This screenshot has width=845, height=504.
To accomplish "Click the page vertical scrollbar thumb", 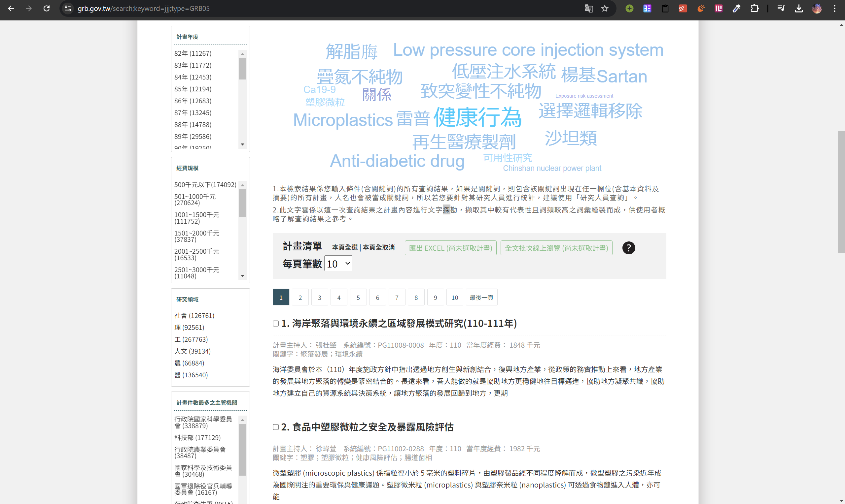I will point(841,192).
